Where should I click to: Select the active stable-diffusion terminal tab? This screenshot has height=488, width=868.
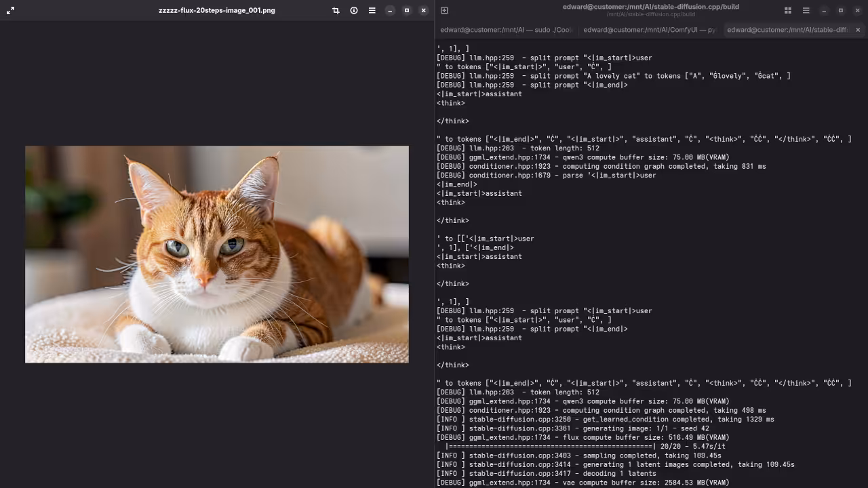787,30
